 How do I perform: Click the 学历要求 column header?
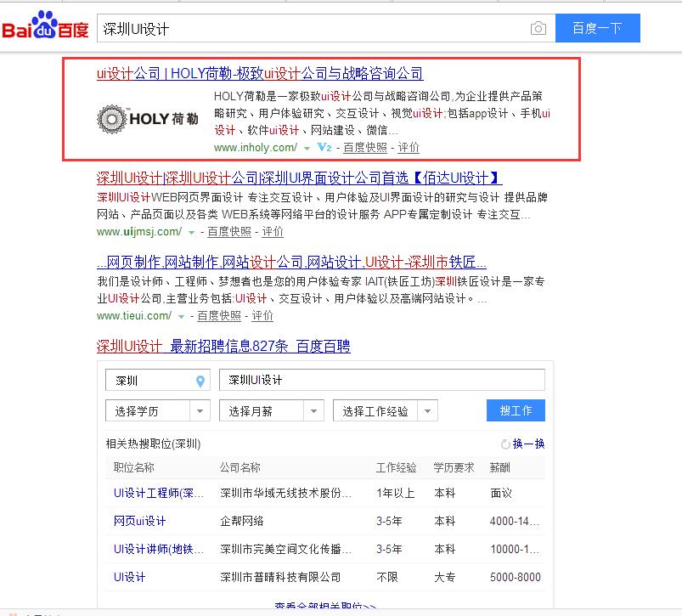tap(454, 467)
